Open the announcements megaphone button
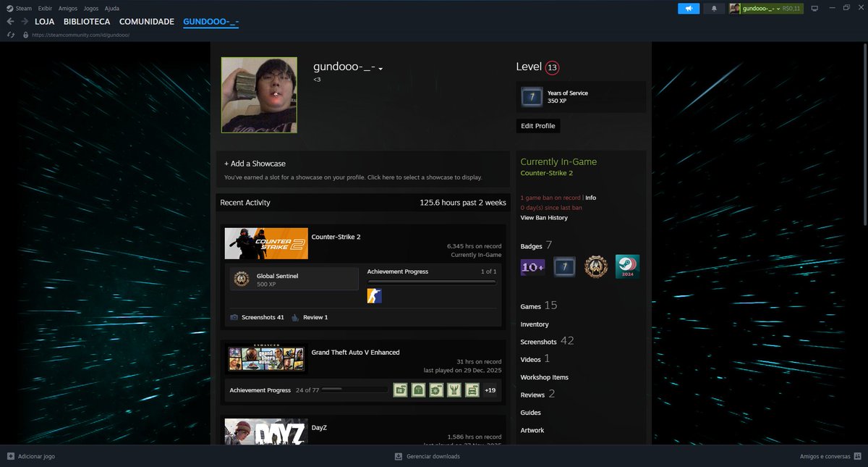 coord(689,9)
